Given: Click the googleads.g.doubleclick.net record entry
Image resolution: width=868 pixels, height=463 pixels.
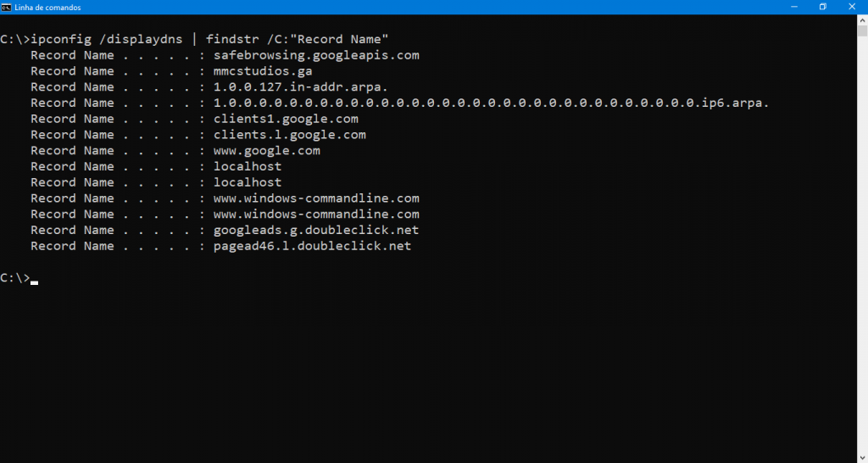Looking at the screenshot, I should click(316, 230).
